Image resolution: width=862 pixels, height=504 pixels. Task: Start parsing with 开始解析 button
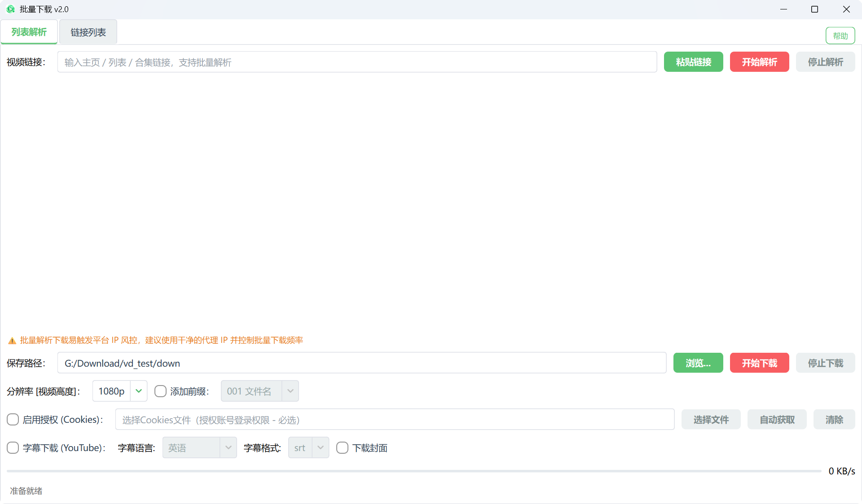(x=759, y=62)
